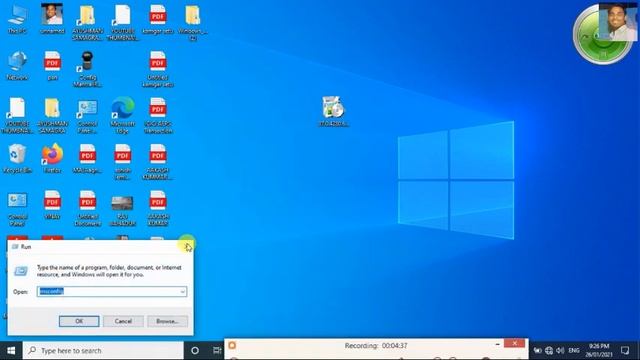
Task: Open the taskbar clock and date
Action: point(599,350)
